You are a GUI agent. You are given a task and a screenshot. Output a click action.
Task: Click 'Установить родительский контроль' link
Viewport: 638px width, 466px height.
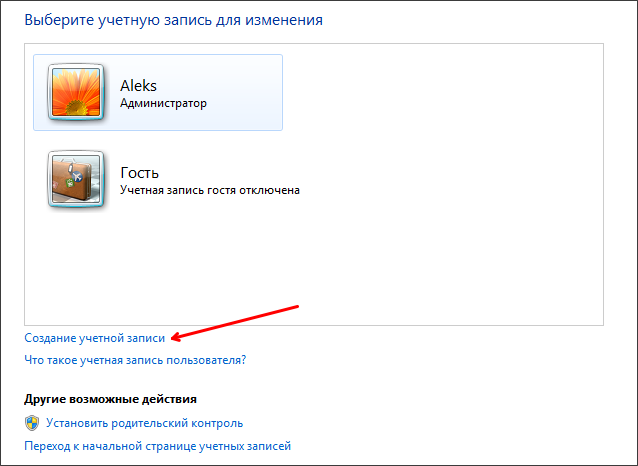[x=144, y=423]
